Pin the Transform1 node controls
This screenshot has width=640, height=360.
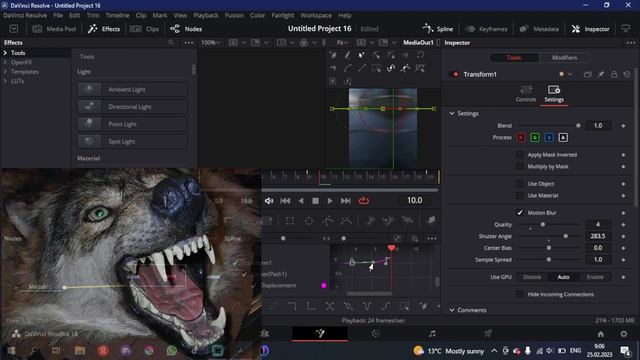pos(601,74)
